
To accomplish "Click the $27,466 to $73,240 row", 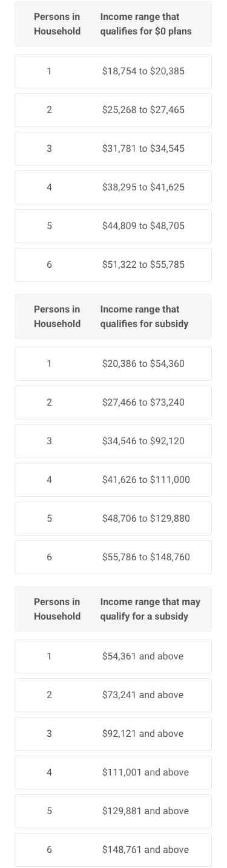I will (113, 403).
